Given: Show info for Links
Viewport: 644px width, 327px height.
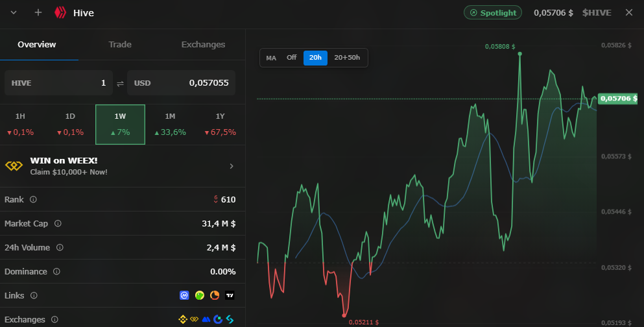Looking at the screenshot, I should pyautogui.click(x=34, y=295).
